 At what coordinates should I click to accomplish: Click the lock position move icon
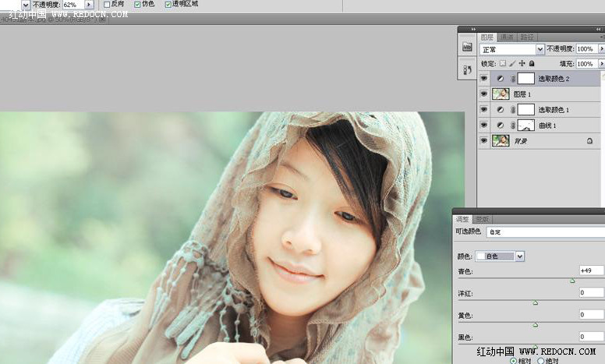(x=522, y=63)
